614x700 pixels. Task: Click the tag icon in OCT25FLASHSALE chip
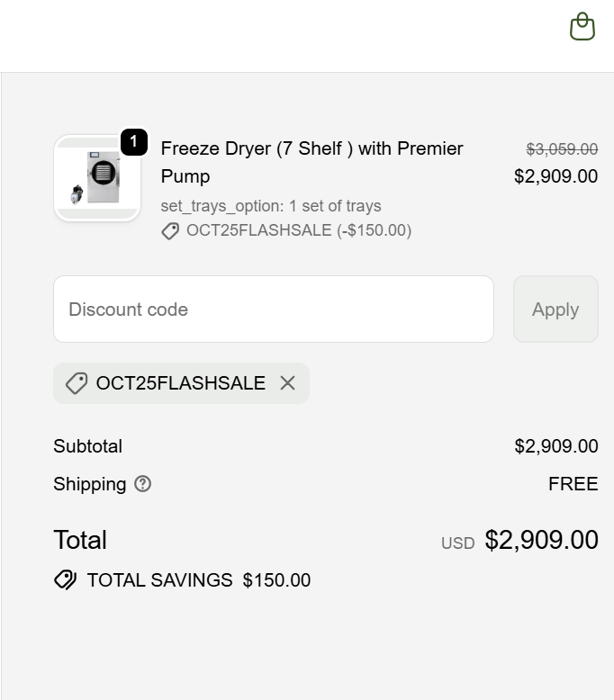(77, 383)
